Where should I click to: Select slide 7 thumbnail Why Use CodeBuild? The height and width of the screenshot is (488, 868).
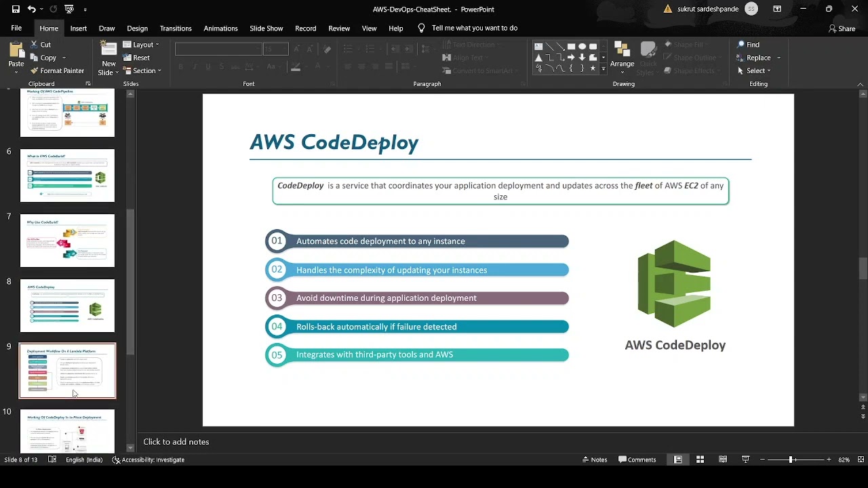click(67, 241)
